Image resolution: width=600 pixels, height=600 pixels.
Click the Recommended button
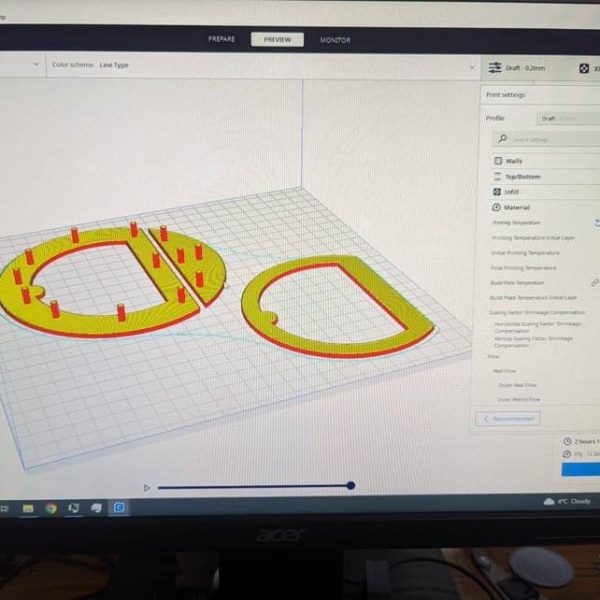coord(507,419)
